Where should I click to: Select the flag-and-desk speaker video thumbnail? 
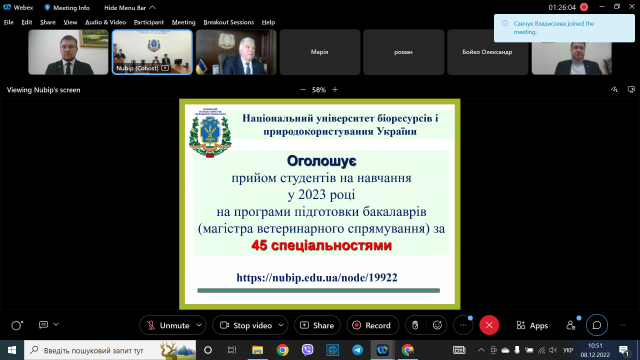click(236, 52)
